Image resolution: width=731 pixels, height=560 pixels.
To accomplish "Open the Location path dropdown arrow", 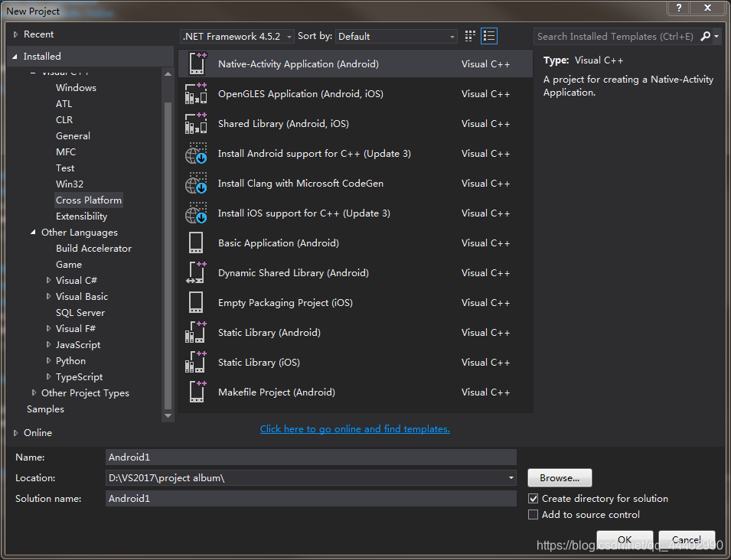I will pyautogui.click(x=511, y=478).
